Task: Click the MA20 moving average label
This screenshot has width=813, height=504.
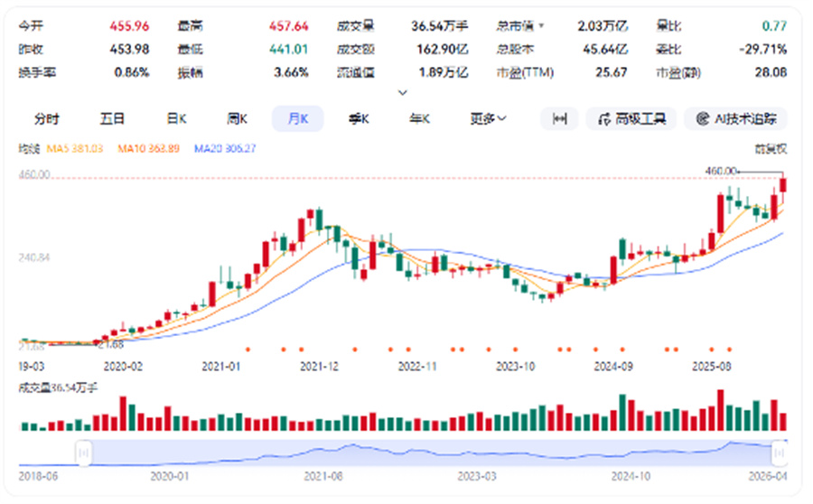Action: (225, 149)
